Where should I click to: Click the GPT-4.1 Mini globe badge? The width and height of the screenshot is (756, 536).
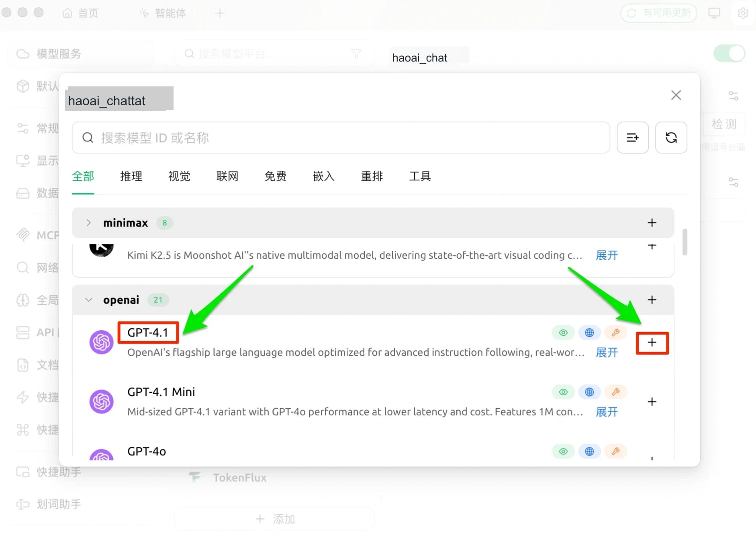589,392
